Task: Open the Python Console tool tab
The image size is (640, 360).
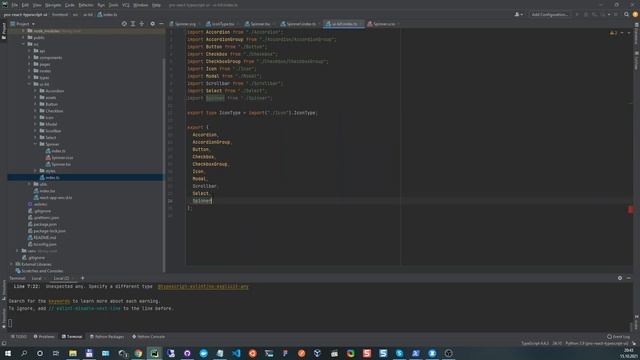Action: click(x=149, y=337)
